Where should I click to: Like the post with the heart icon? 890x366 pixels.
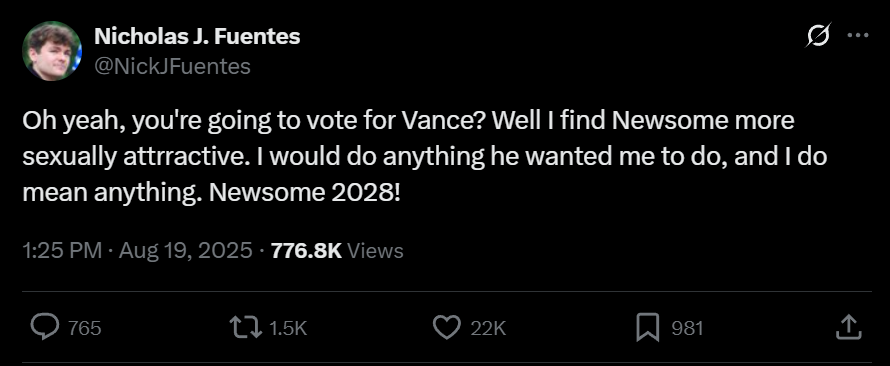(447, 327)
